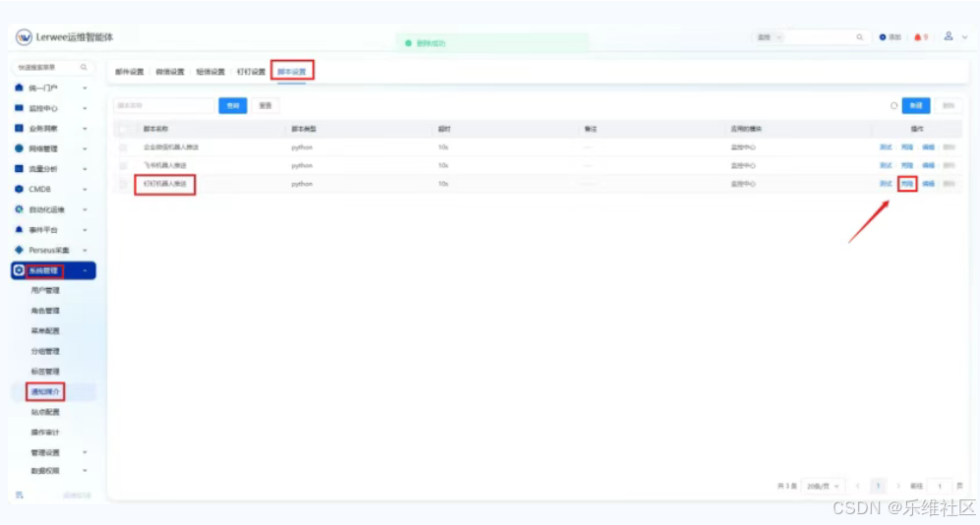
Task: Open the 监控 search scope dropdown
Action: coord(769,37)
